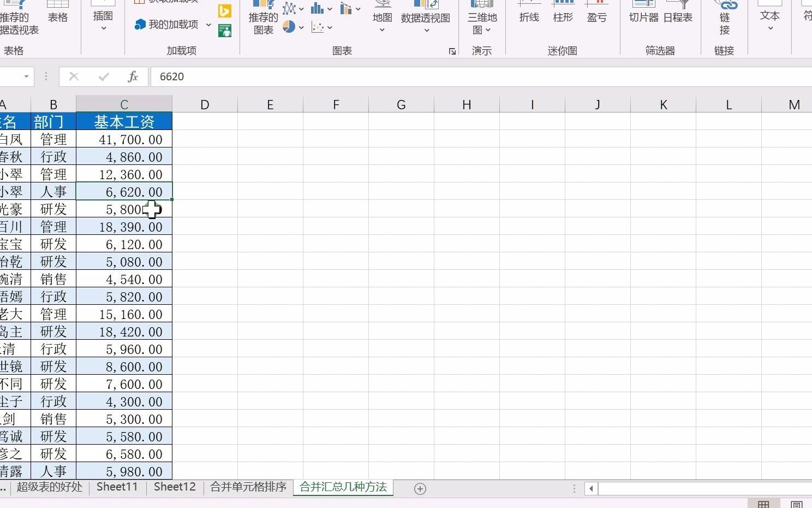The height and width of the screenshot is (508, 812).
Task: Click into the formula bar showing 6620
Action: (x=480, y=76)
